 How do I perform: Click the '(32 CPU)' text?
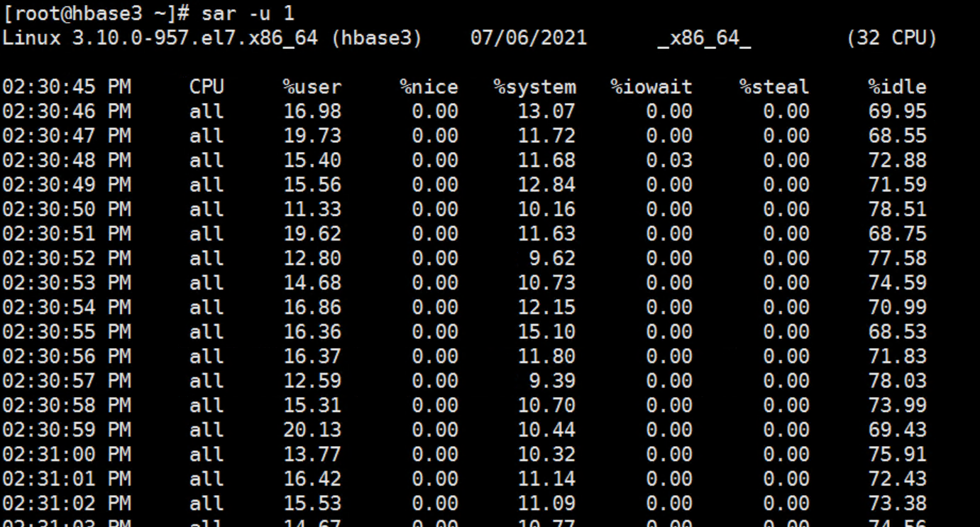[x=891, y=38]
